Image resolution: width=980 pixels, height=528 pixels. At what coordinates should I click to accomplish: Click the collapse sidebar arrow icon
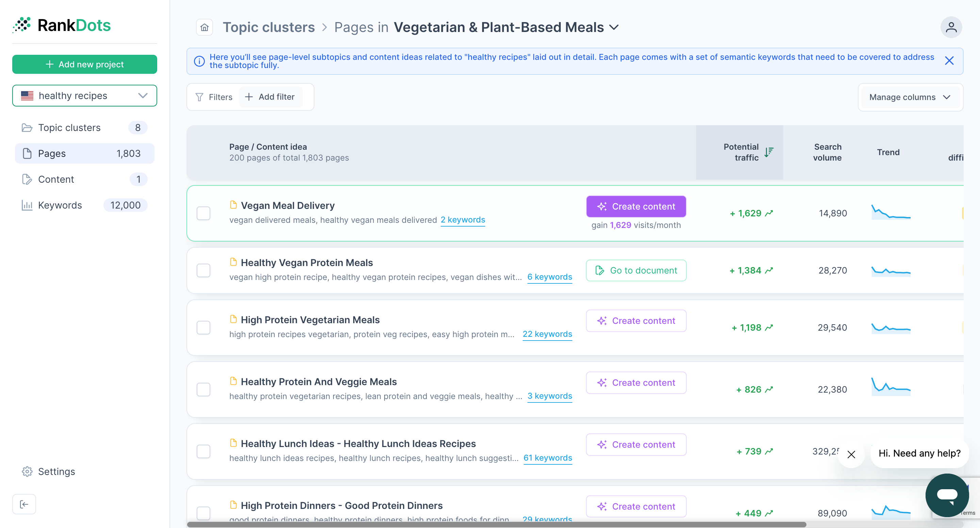tap(24, 504)
